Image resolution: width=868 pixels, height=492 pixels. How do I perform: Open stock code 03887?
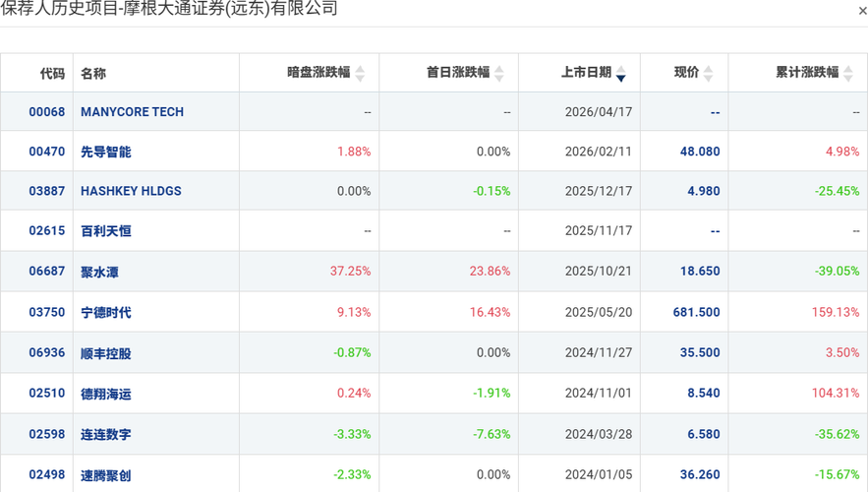point(47,191)
